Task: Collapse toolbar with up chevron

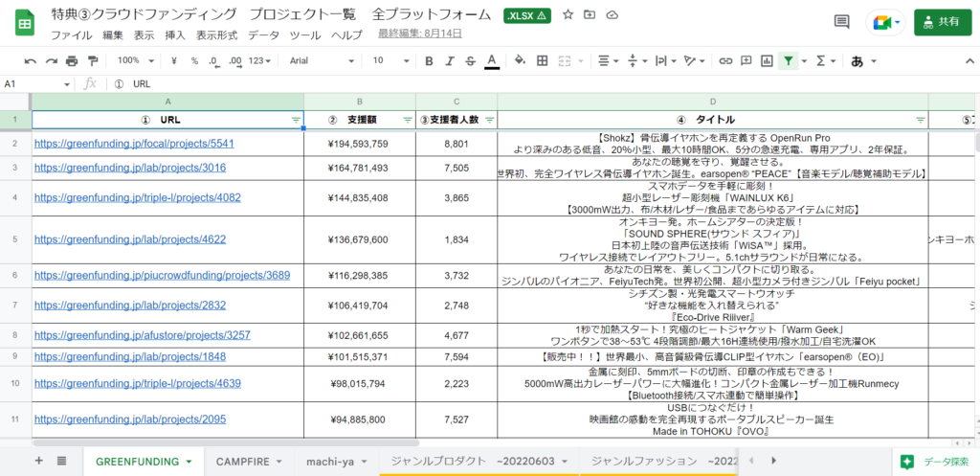Action: pyautogui.click(x=970, y=60)
